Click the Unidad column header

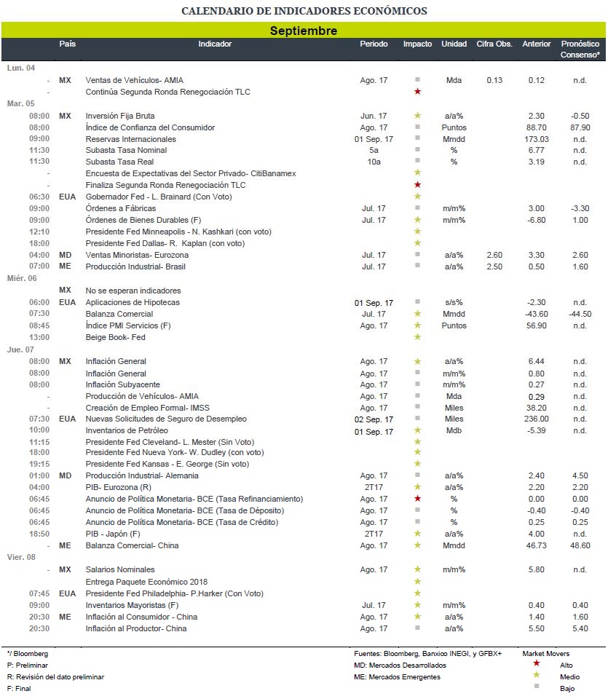click(x=454, y=44)
